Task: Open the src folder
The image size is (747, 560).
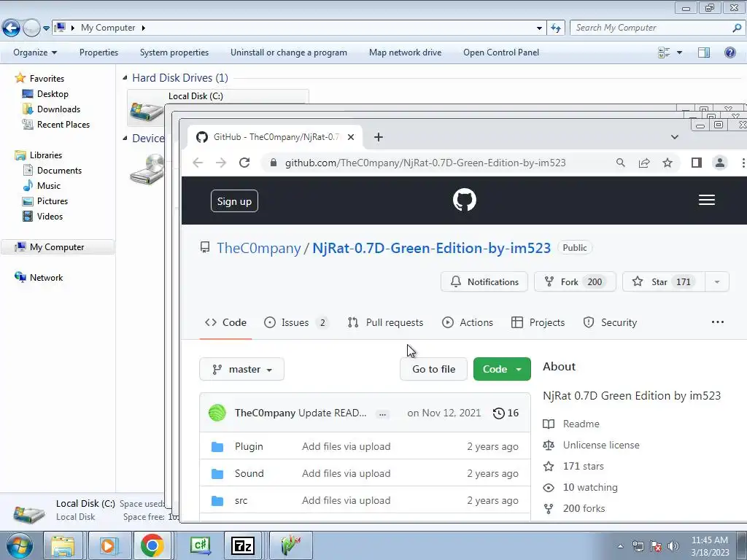Action: point(241,500)
